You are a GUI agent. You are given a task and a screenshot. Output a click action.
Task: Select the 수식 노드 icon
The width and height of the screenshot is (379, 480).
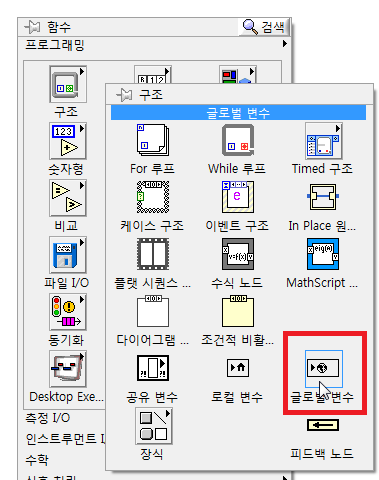click(238, 254)
